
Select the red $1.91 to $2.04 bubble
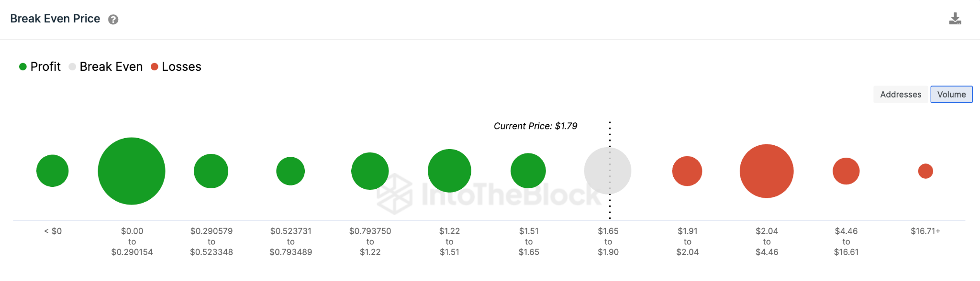687,171
